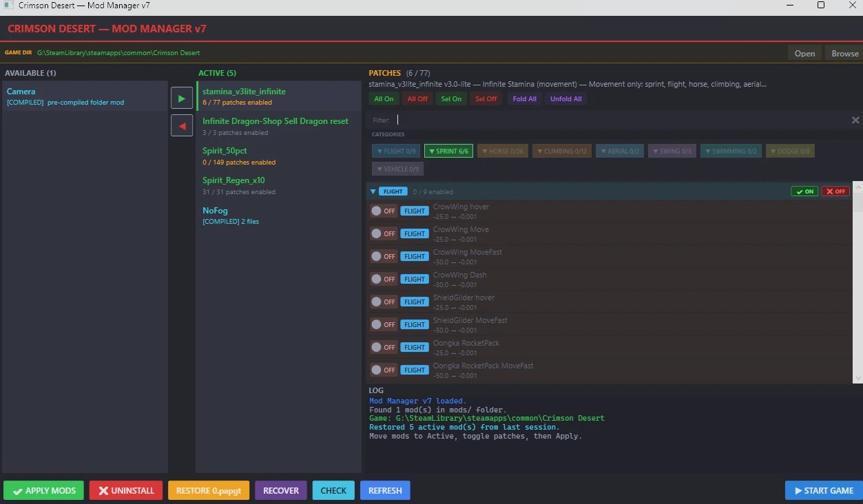
Task: Click the app icon in title bar
Action: pos(8,6)
